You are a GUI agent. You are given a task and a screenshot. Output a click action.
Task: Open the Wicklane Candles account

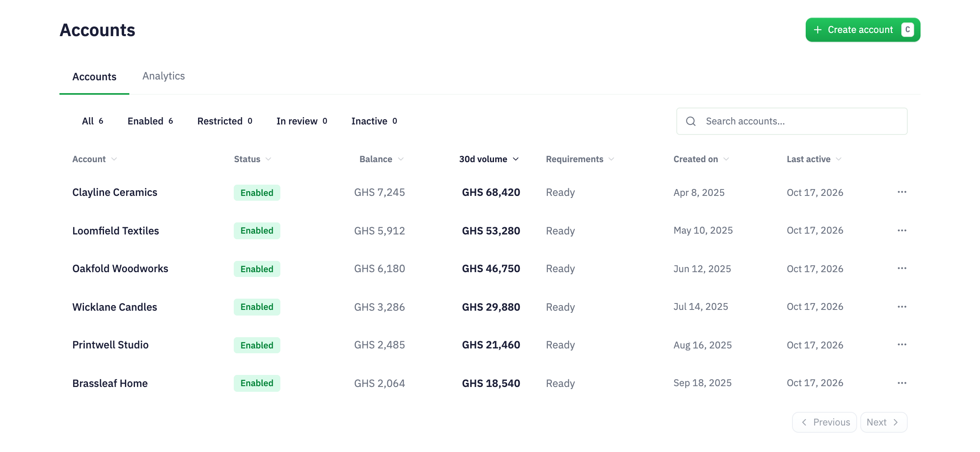(x=114, y=307)
